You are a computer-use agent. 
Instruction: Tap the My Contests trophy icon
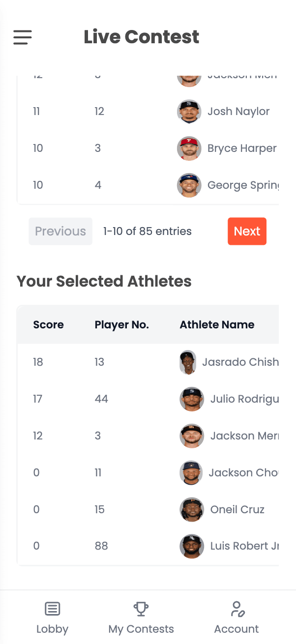[x=141, y=608]
